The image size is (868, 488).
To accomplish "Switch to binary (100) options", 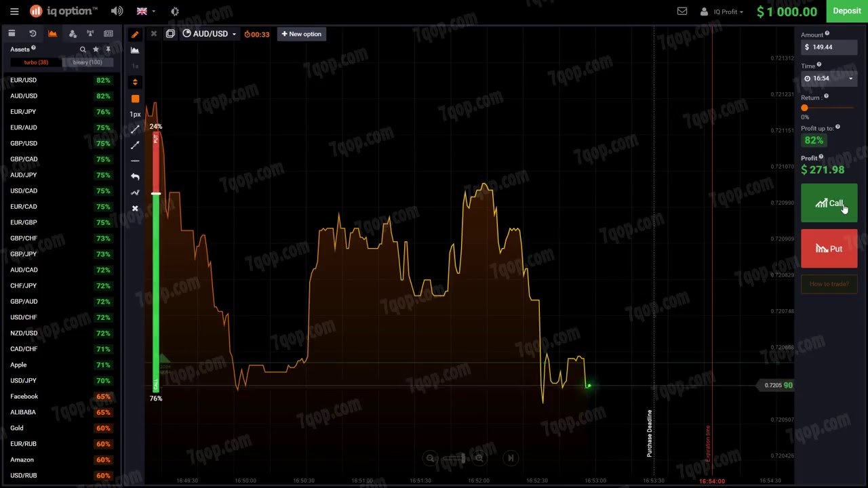I will pos(87,62).
